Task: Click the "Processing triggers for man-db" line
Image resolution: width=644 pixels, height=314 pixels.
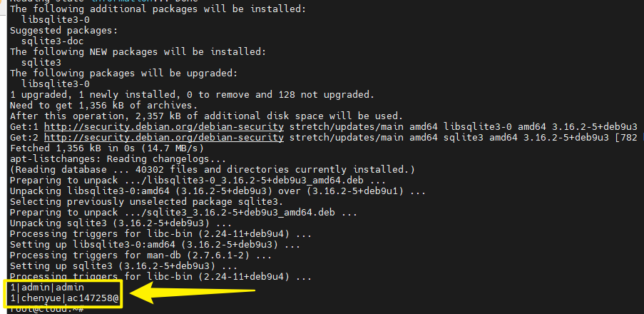Action: [x=140, y=255]
